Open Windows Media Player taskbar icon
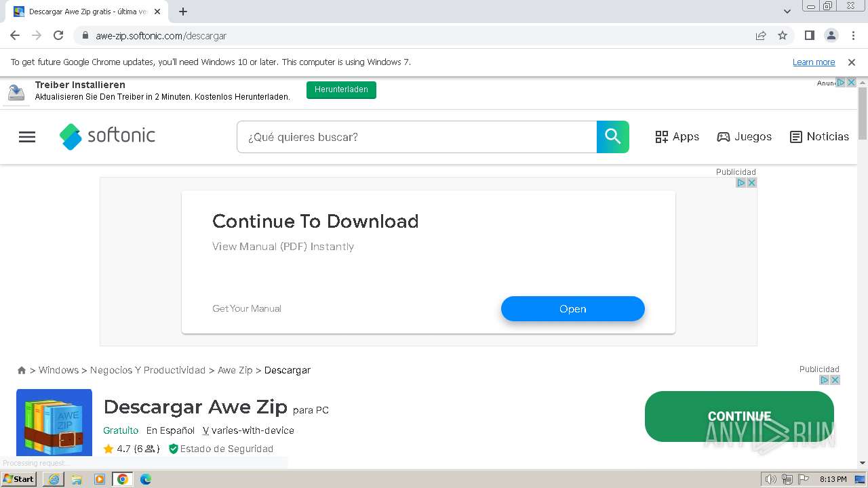 100,479
